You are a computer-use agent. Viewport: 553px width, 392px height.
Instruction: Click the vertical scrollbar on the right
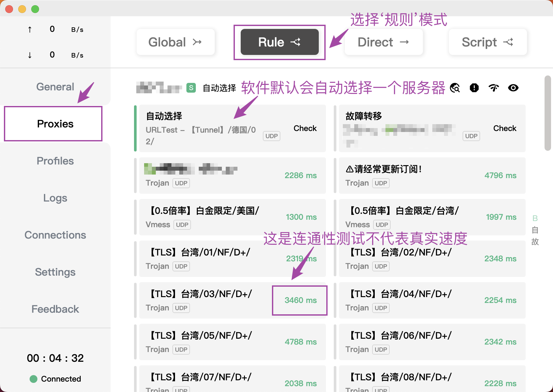click(x=548, y=113)
